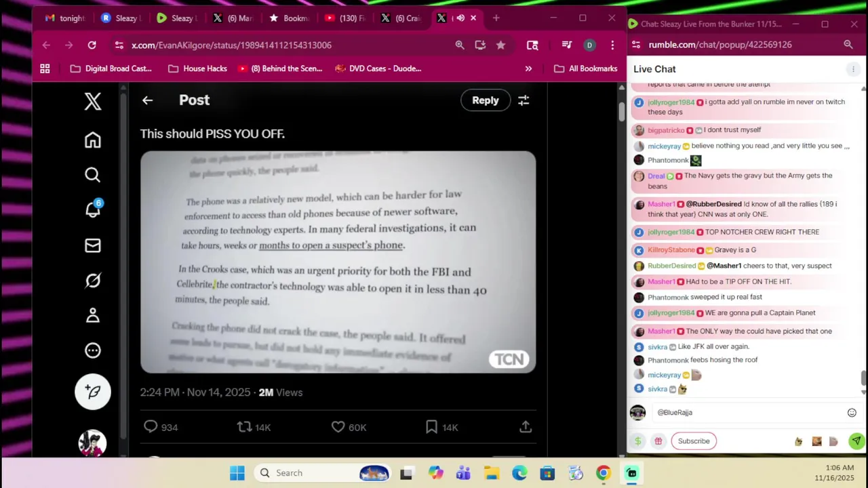
Task: Switch to the Bookmarks star tab
Action: (x=289, y=18)
